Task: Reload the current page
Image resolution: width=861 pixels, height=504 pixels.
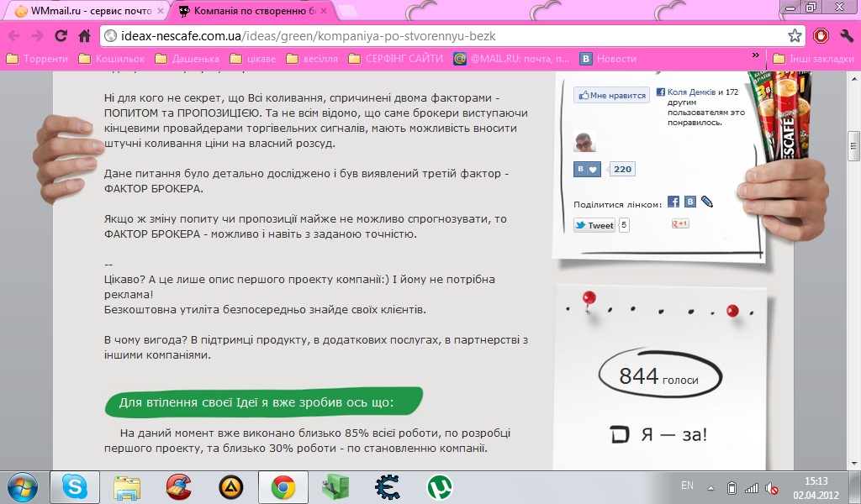Action: point(61,36)
